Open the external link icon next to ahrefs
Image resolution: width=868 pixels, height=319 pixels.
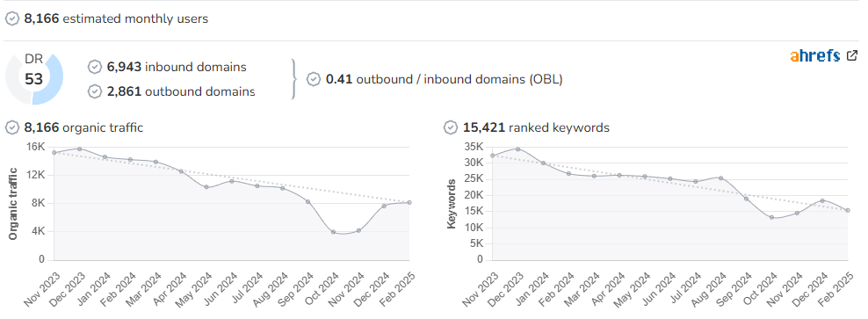click(852, 55)
